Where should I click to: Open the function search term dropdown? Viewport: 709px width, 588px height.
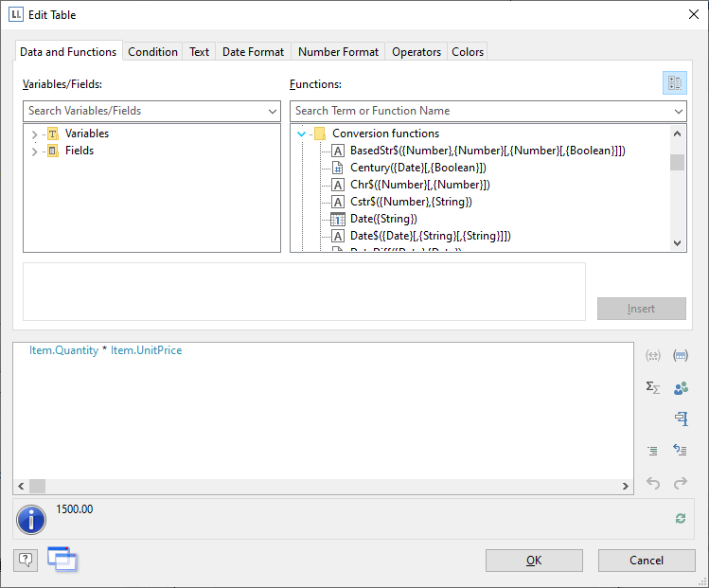(678, 112)
